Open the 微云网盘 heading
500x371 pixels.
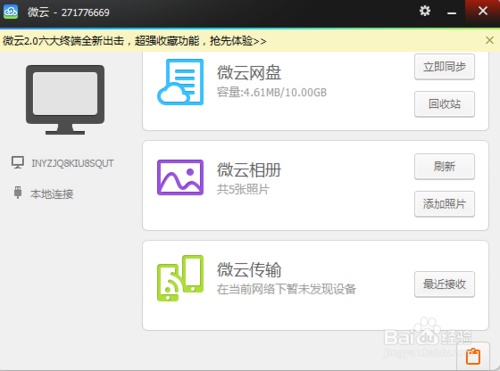pyautogui.click(x=249, y=73)
